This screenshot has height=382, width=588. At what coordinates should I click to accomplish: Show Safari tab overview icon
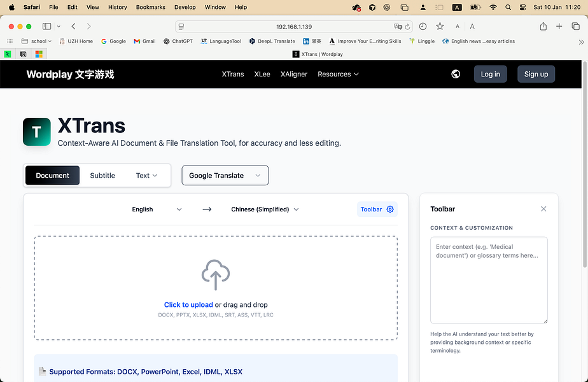576,26
